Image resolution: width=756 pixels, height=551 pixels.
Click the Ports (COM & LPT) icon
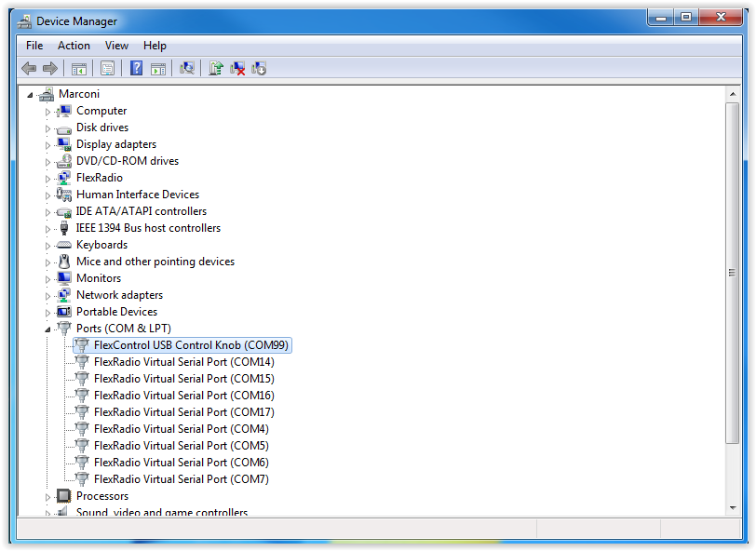click(x=63, y=329)
